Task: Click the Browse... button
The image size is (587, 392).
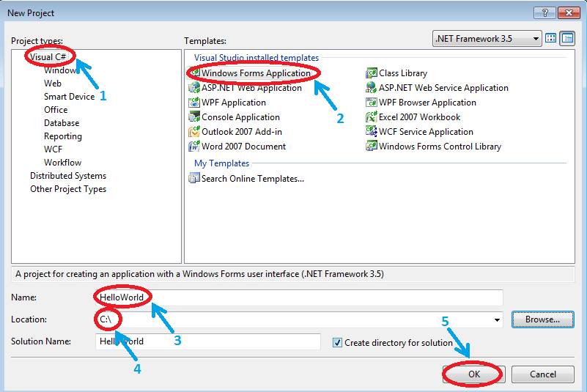Action: coord(543,319)
